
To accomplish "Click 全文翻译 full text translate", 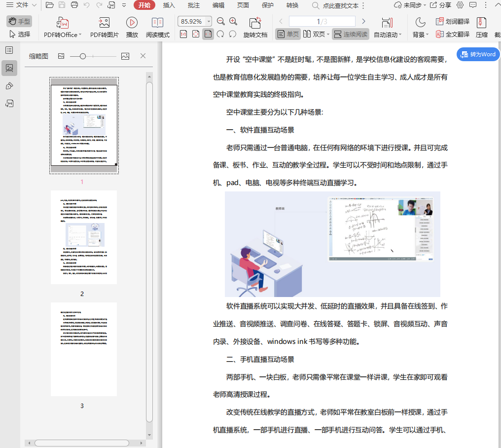I will (453, 34).
